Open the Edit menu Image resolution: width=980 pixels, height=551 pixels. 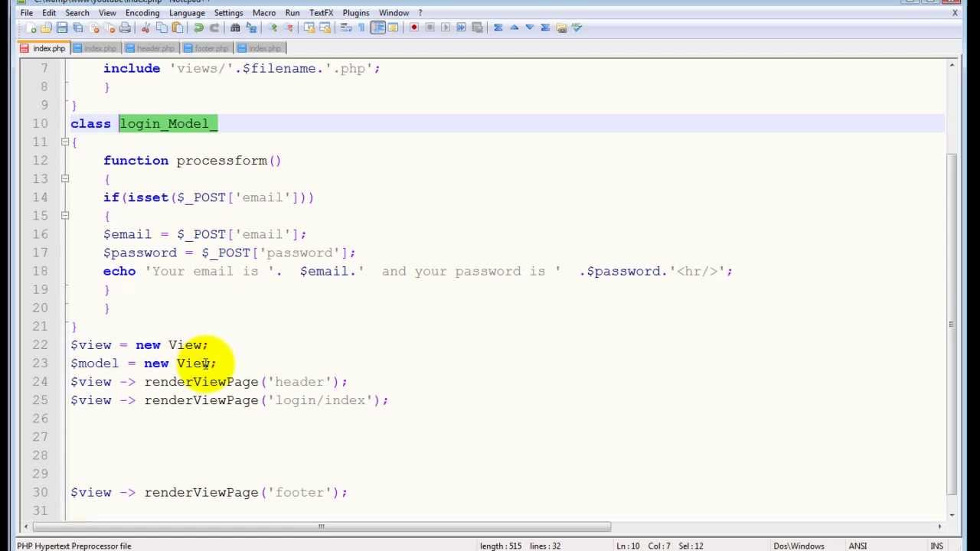click(x=49, y=13)
